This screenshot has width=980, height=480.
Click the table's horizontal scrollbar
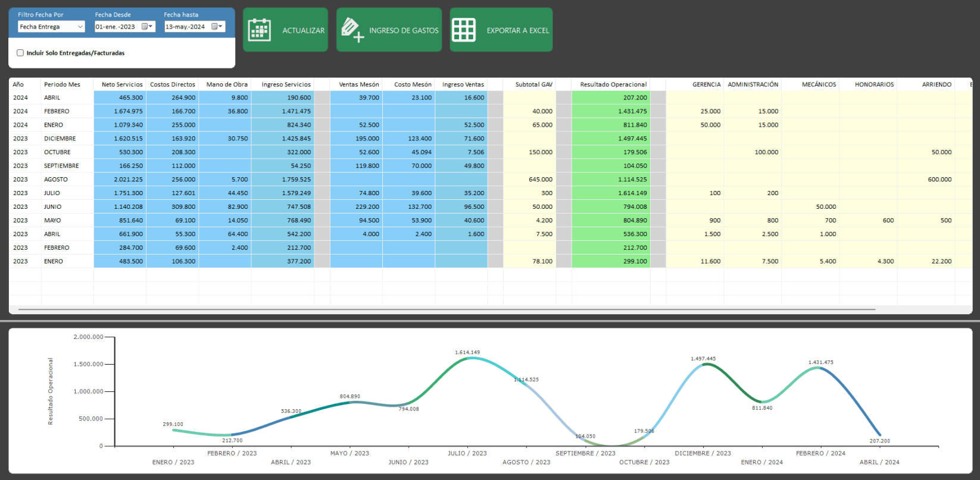(x=447, y=309)
